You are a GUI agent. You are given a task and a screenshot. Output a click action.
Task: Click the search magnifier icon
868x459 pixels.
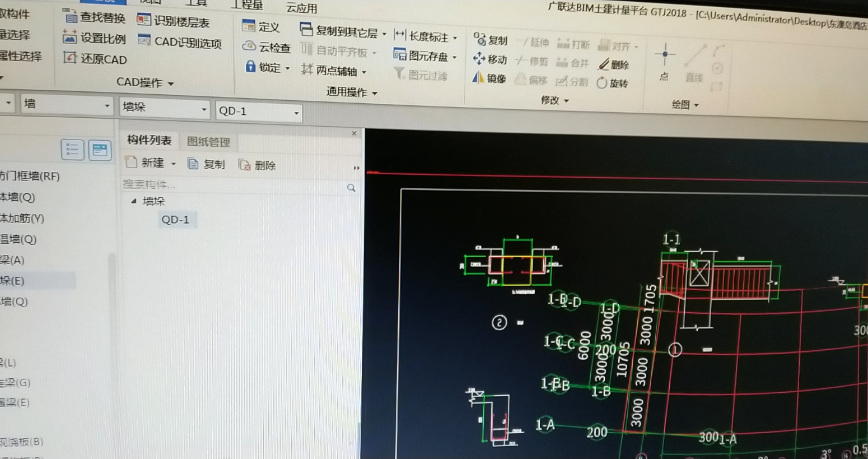pyautogui.click(x=351, y=187)
